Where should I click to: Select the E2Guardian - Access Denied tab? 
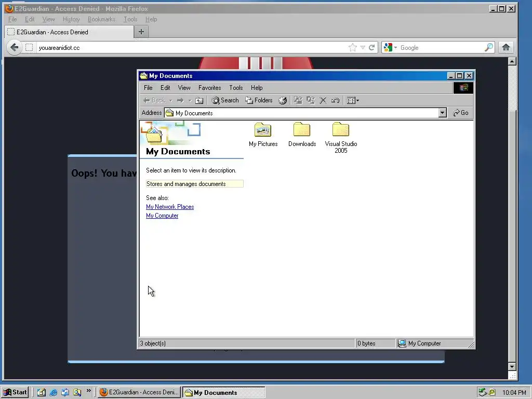(x=70, y=32)
